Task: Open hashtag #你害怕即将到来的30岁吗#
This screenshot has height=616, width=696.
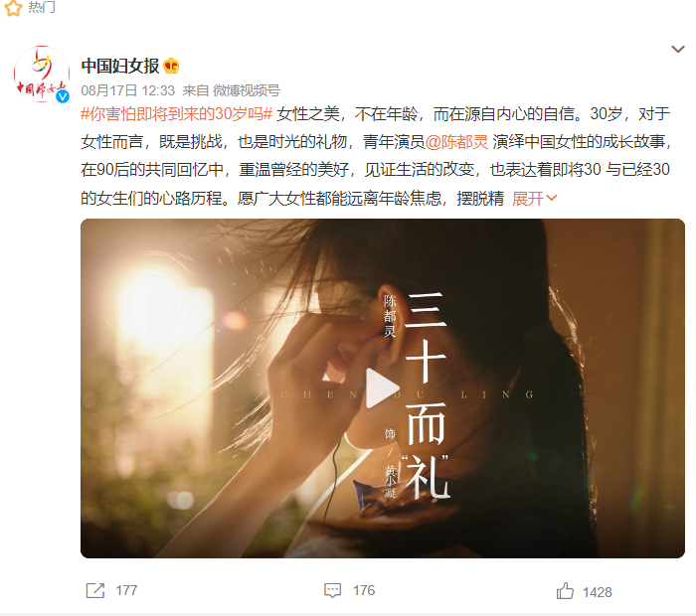Action: [x=176, y=114]
